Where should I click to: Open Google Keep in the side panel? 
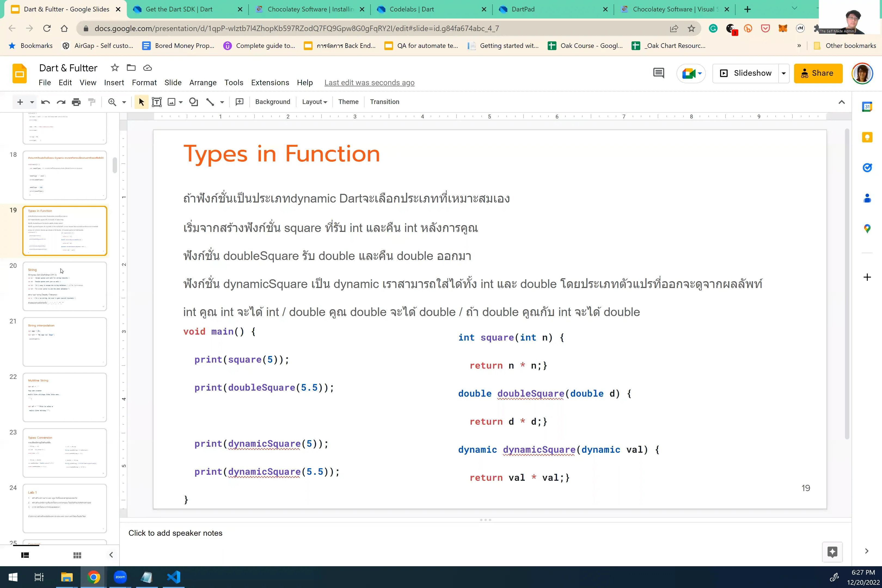(867, 137)
